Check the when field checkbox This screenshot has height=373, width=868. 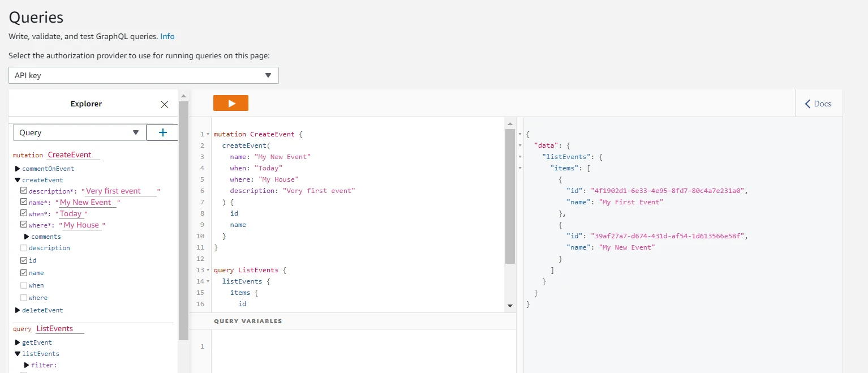tap(24, 285)
